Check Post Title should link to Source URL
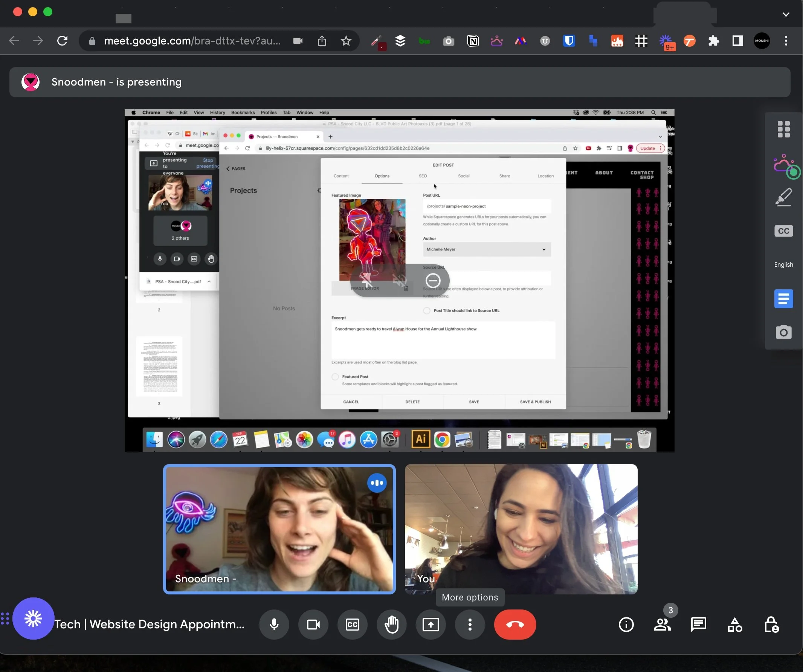 click(x=427, y=310)
